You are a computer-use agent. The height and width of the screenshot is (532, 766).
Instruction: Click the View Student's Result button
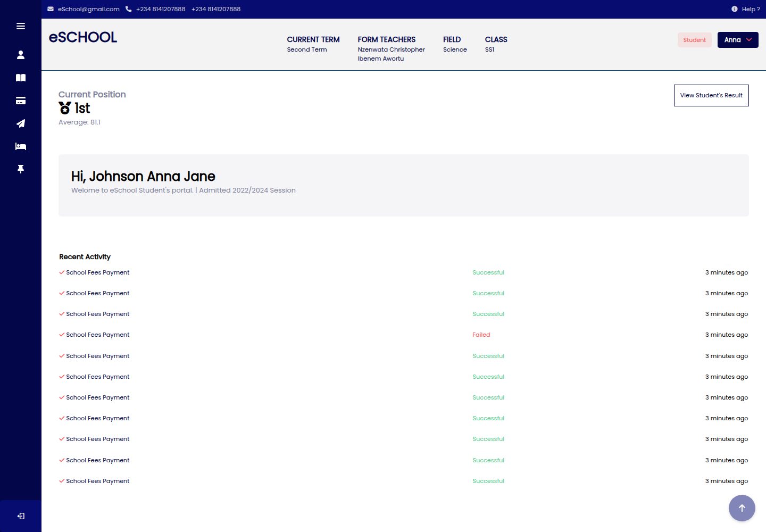[711, 95]
